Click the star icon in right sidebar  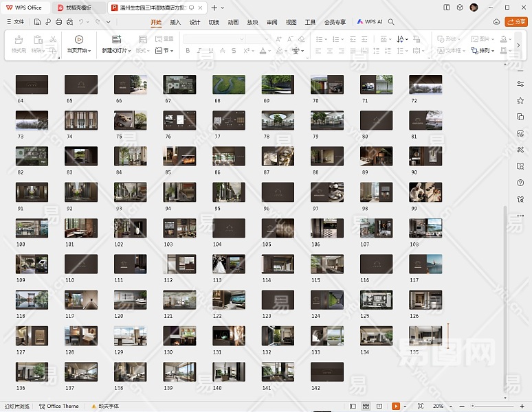520,101
